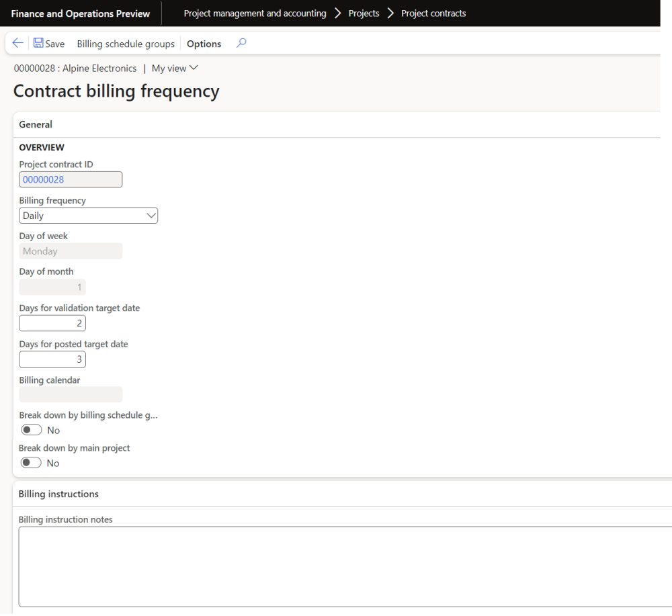This screenshot has width=672, height=616.
Task: Go to Projects breadcrumb
Action: click(x=364, y=13)
